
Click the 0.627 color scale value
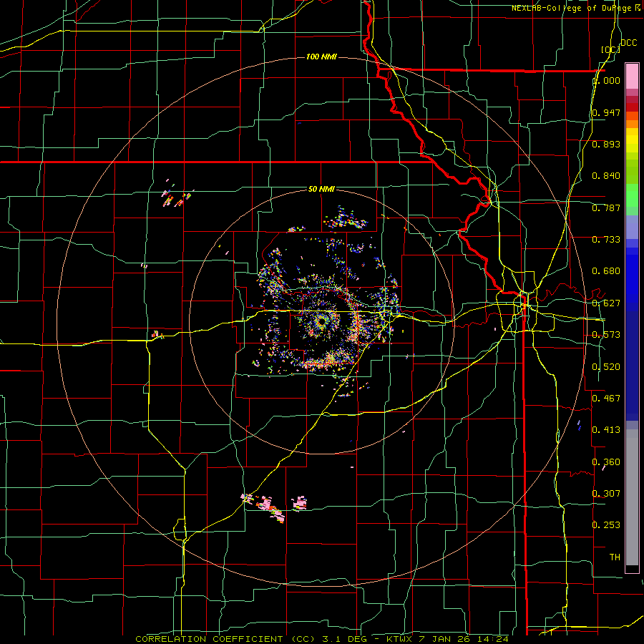(x=606, y=303)
